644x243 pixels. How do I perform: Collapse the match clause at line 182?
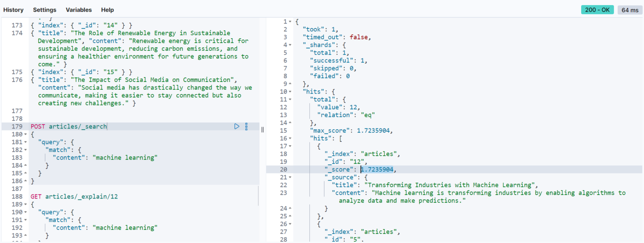coord(24,149)
